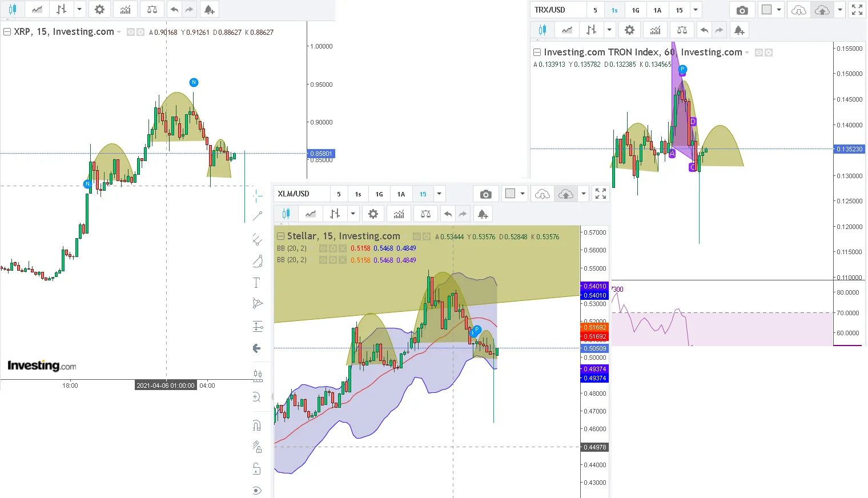This screenshot has height=498, width=868.
Task: Toggle hide all drawings eye icon
Action: [x=257, y=490]
